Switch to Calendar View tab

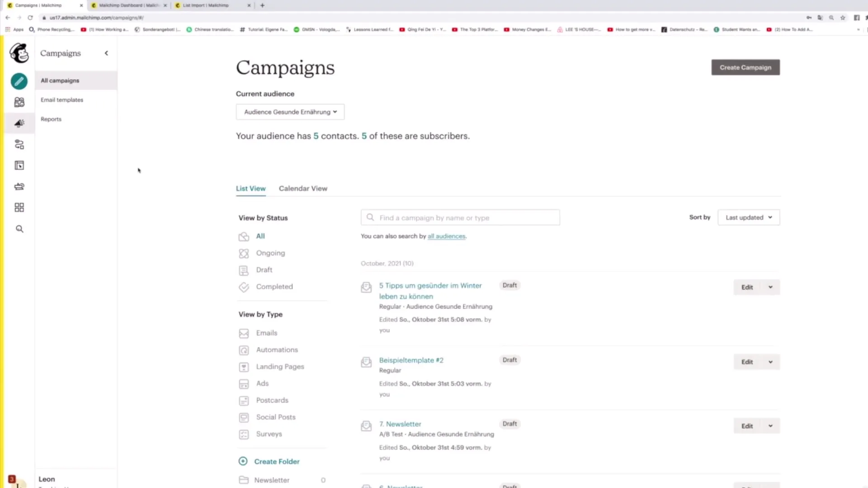(303, 188)
